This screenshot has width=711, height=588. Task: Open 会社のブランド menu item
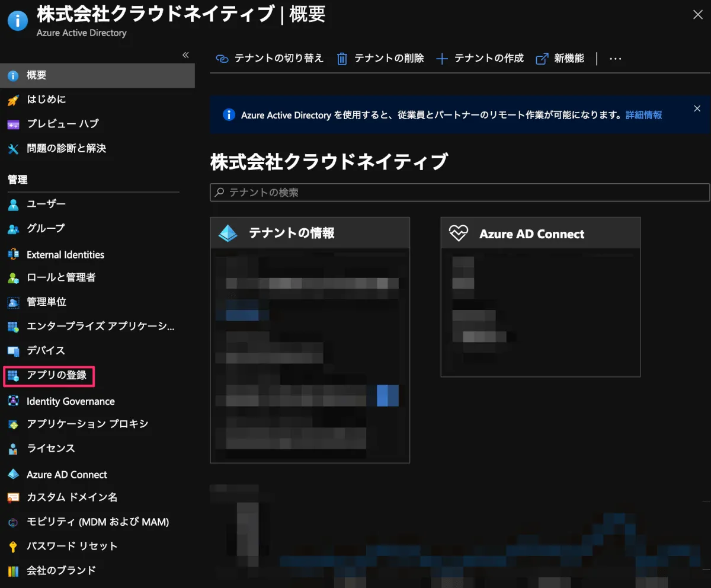coord(61,570)
